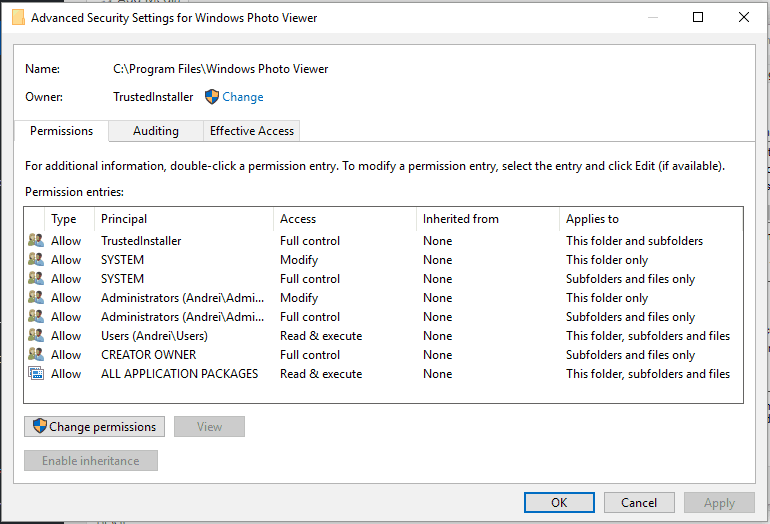Click the 'Allow' type cell in the CREATOR OWNER row
Image resolution: width=770 pixels, height=524 pixels.
pyautogui.click(x=66, y=355)
